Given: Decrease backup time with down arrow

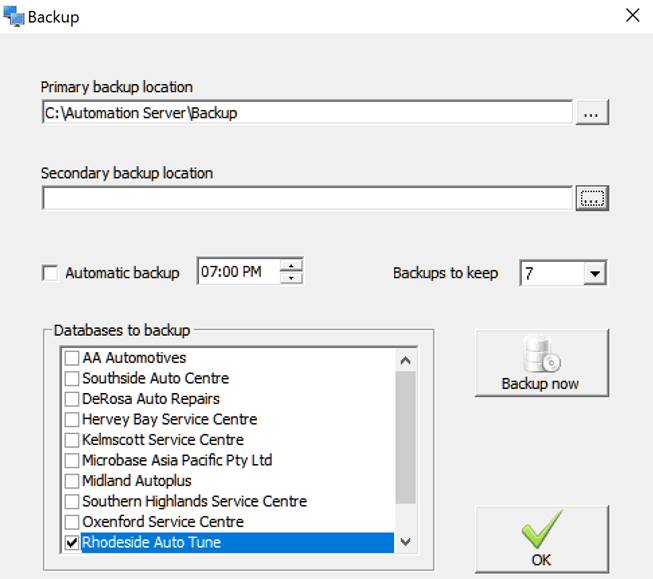Looking at the screenshot, I should tap(291, 278).
